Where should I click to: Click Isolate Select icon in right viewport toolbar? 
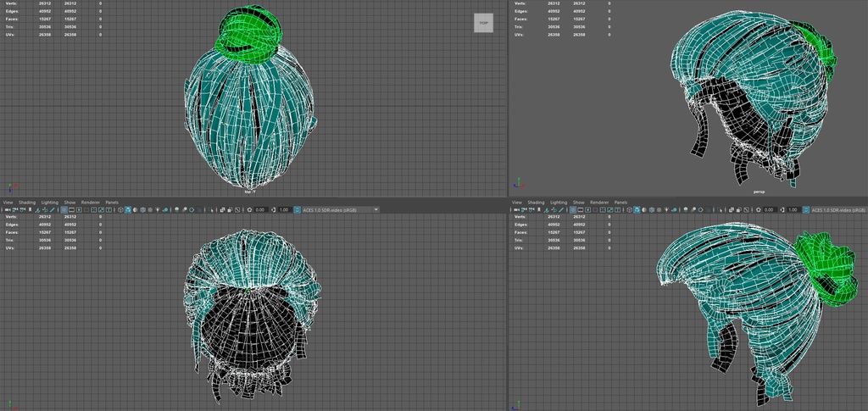(x=720, y=209)
